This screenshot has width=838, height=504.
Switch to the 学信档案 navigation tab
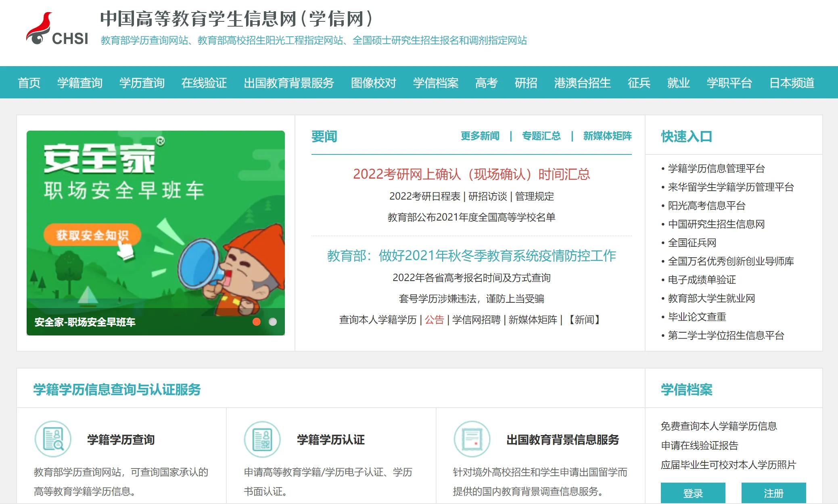pos(435,83)
